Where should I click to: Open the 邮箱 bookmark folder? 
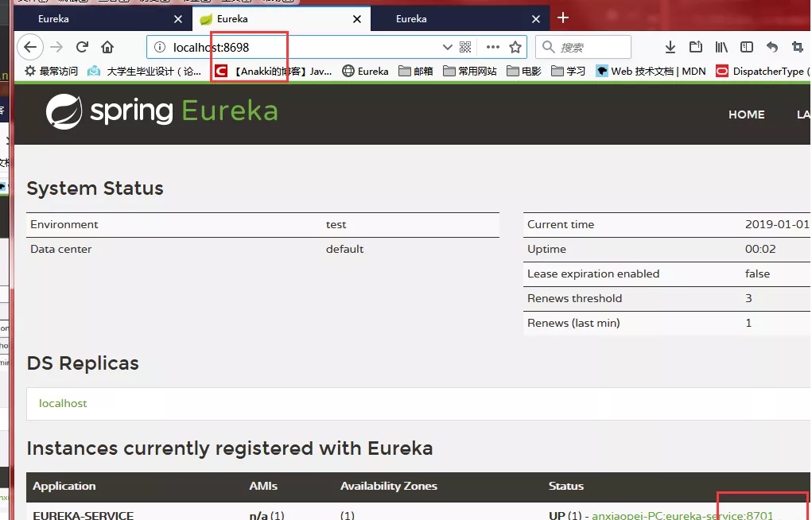(416, 71)
